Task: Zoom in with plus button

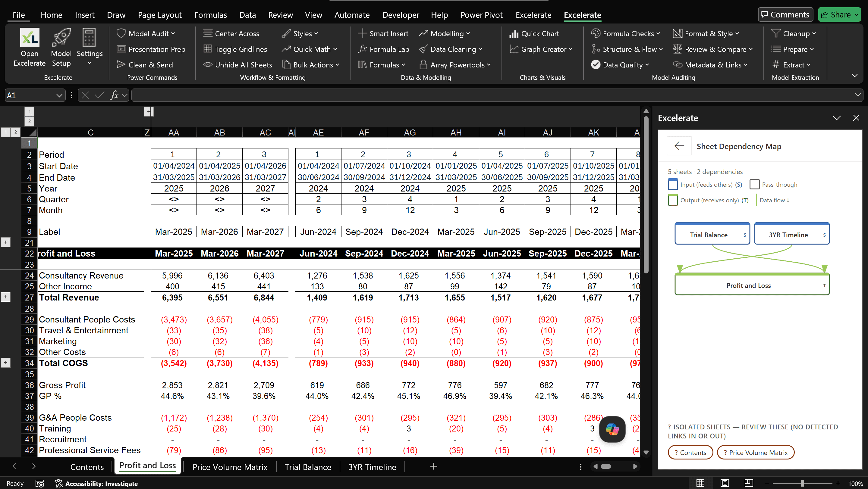Action: point(838,483)
